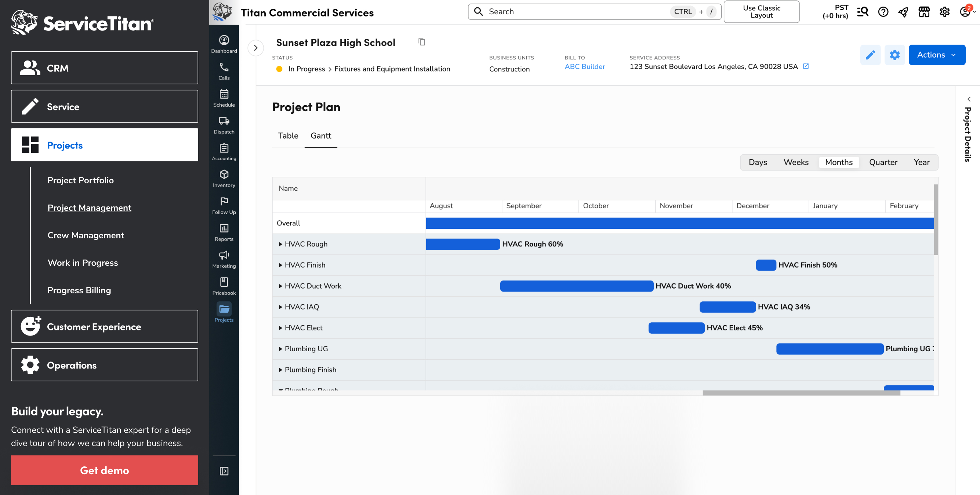Screen dimensions: 980x495
Task: Expand the HVAC Rough task row
Action: click(x=280, y=244)
